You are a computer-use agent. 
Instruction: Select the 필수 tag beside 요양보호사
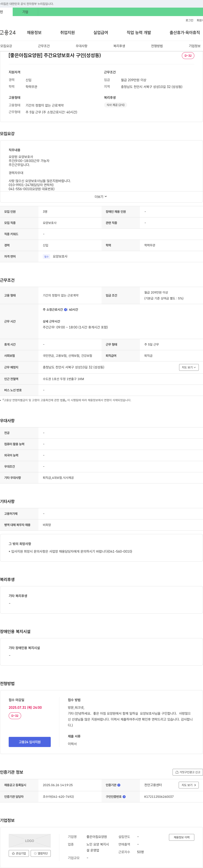tap(47, 257)
